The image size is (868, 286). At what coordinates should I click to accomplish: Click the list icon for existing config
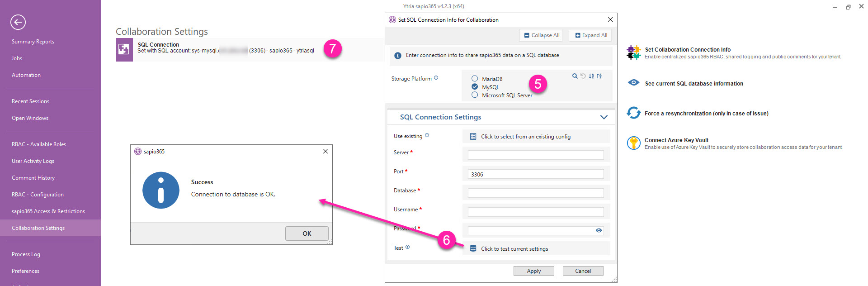(x=473, y=136)
